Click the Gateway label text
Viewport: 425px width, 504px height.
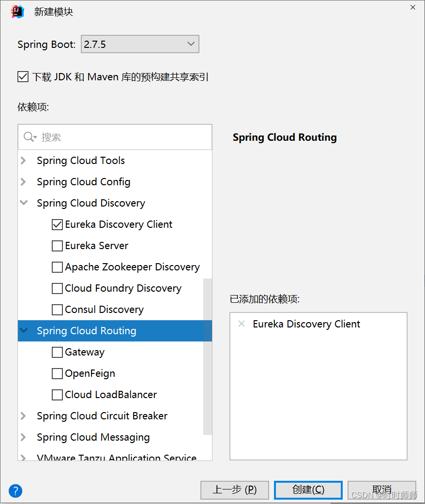click(x=85, y=352)
